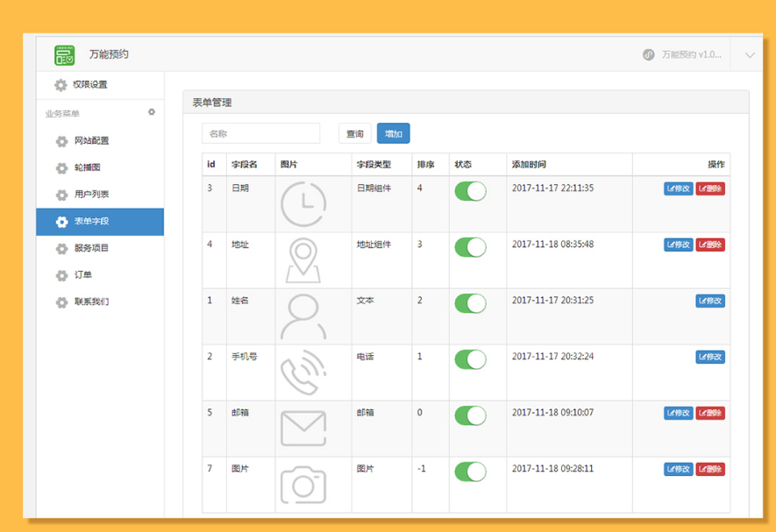This screenshot has height=532, width=776.
Task: Open 用户列表 menu item
Action: tap(100, 195)
